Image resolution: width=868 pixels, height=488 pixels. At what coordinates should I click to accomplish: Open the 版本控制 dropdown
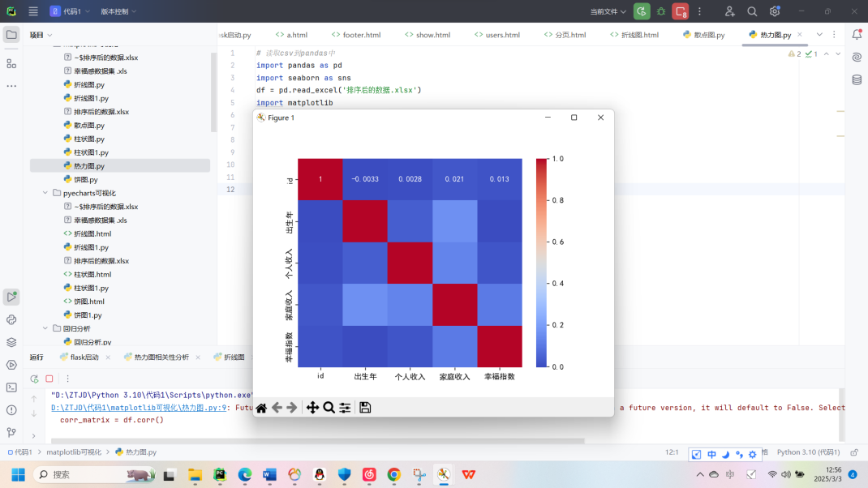point(118,11)
